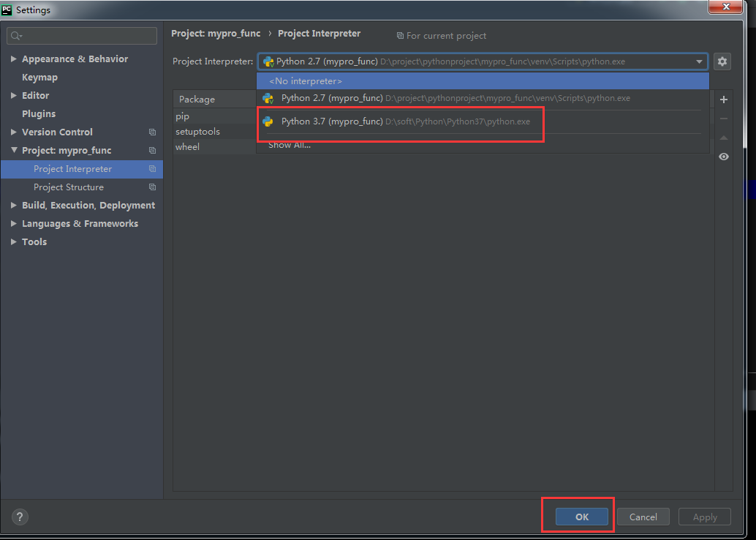Screen dimensions: 756x540
Task: Expand the Languages & Frameworks section
Action: (x=13, y=224)
